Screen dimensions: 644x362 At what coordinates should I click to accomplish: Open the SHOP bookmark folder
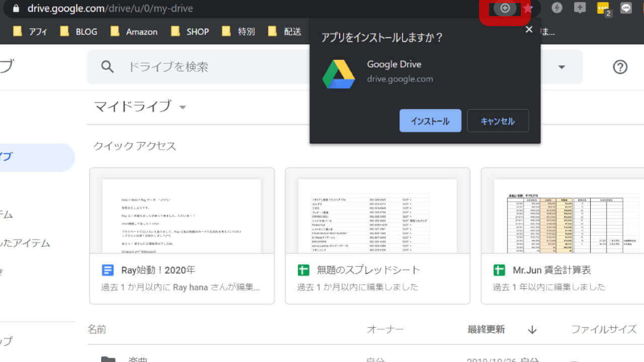(x=191, y=32)
